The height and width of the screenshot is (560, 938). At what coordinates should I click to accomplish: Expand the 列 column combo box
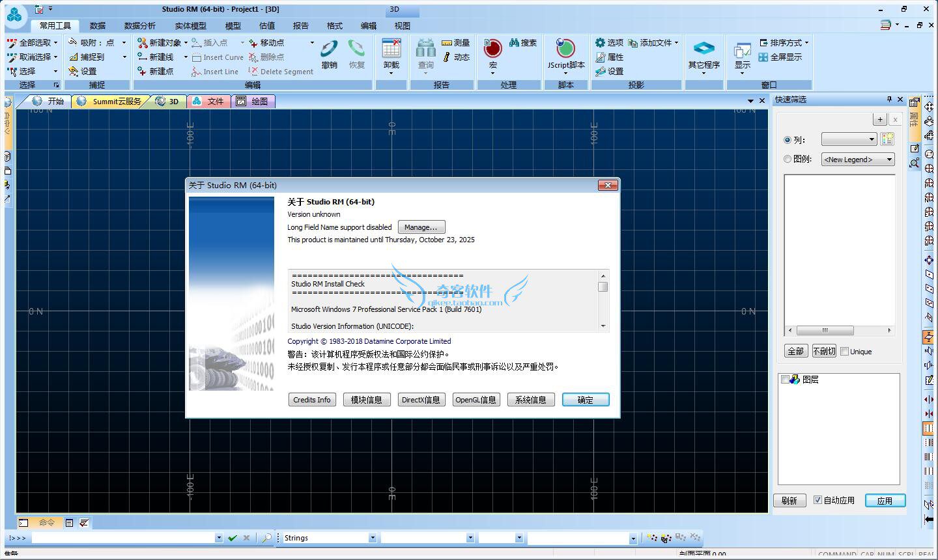849,139
